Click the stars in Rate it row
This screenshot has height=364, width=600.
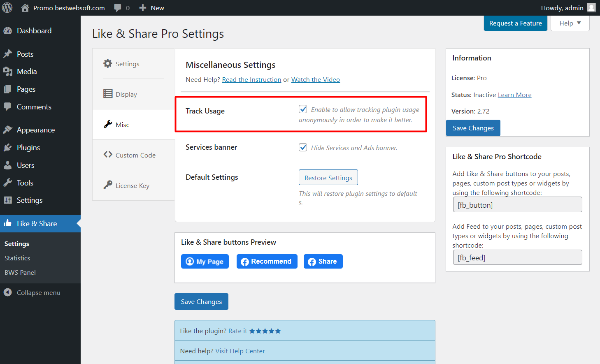tap(265, 331)
